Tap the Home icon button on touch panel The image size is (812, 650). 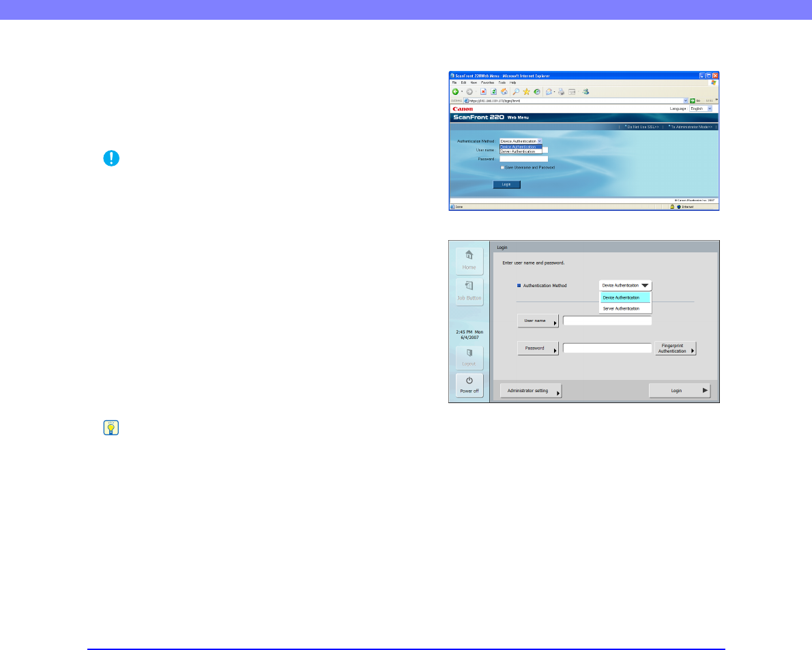point(469,261)
